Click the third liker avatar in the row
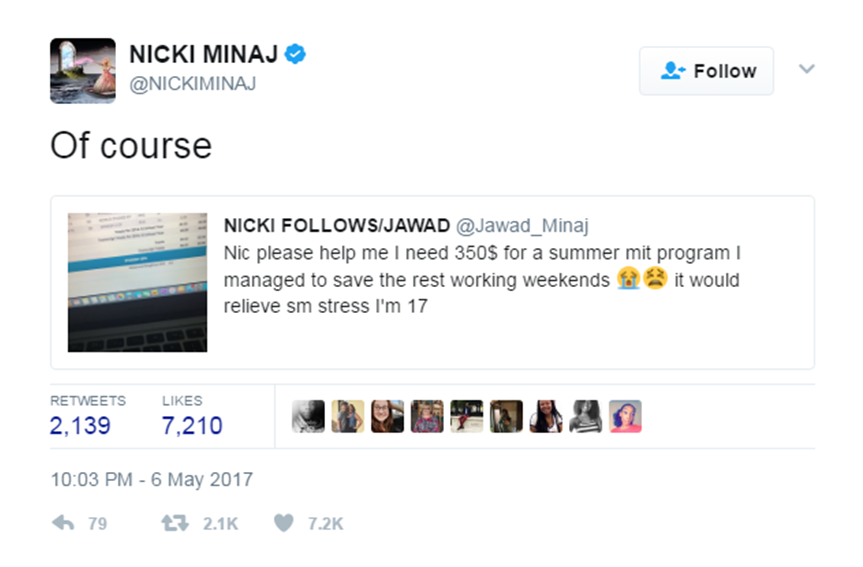This screenshot has width=863, height=567. pyautogui.click(x=387, y=417)
